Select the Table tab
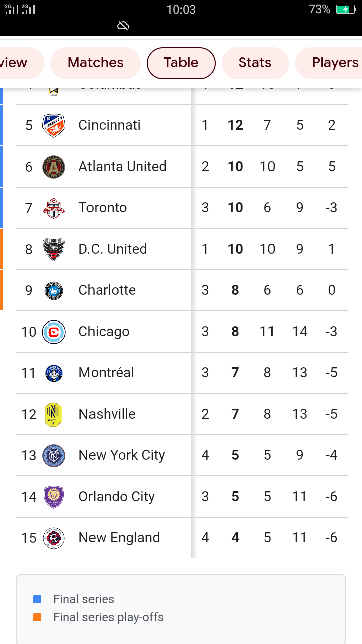Viewport: 362px width, 644px height. click(181, 63)
